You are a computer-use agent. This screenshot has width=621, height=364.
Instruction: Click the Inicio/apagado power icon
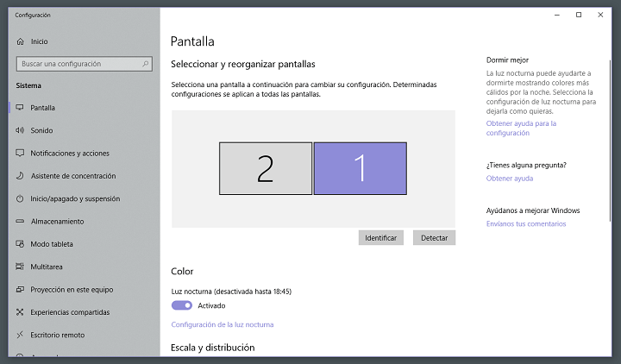click(x=20, y=198)
